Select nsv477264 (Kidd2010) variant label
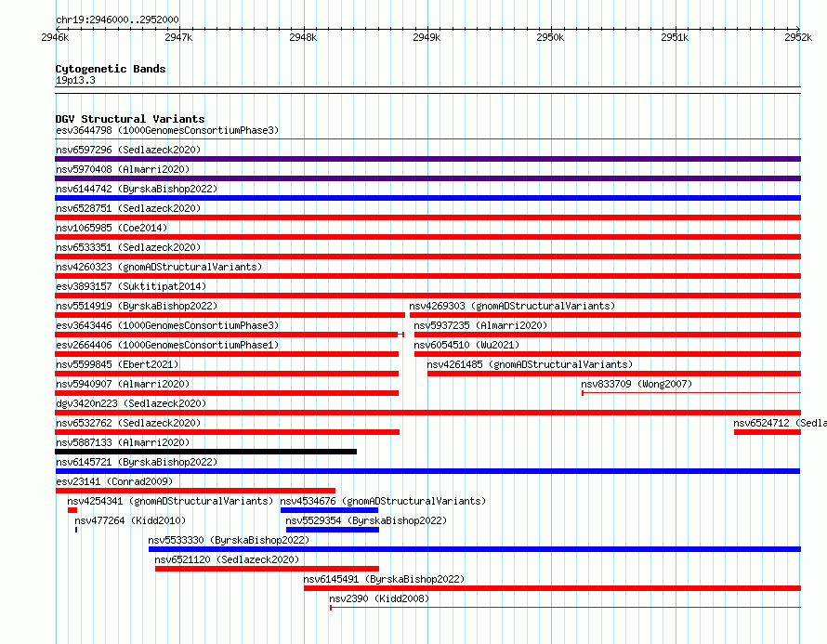This screenshot has height=644, width=827. (x=130, y=520)
